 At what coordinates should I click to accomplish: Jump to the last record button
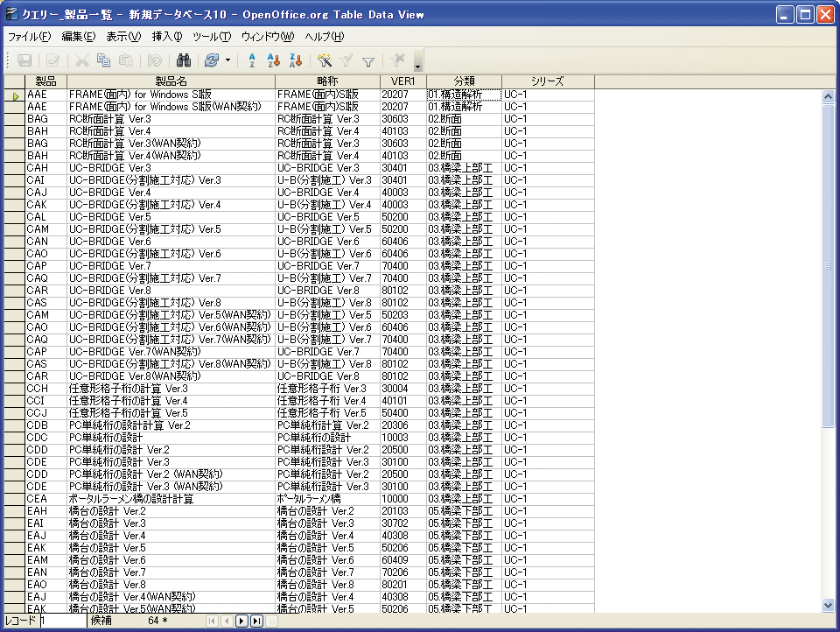pyautogui.click(x=256, y=621)
